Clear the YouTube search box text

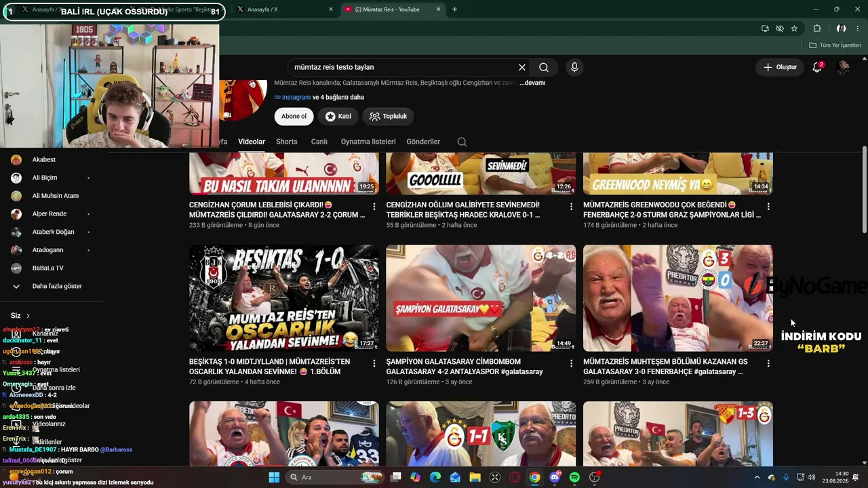pos(522,67)
